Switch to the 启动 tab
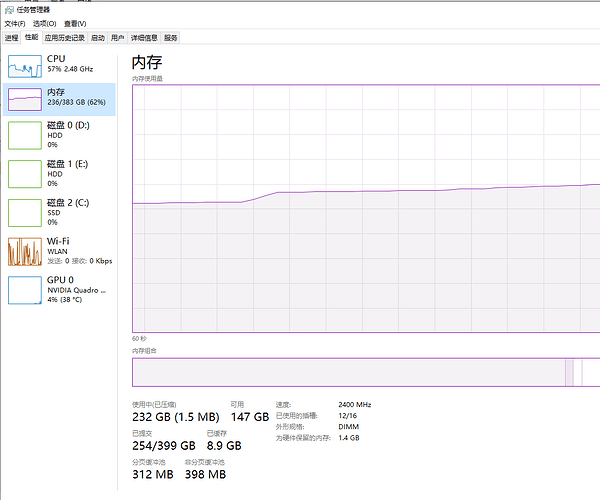This screenshot has height=500, width=600. click(x=97, y=37)
